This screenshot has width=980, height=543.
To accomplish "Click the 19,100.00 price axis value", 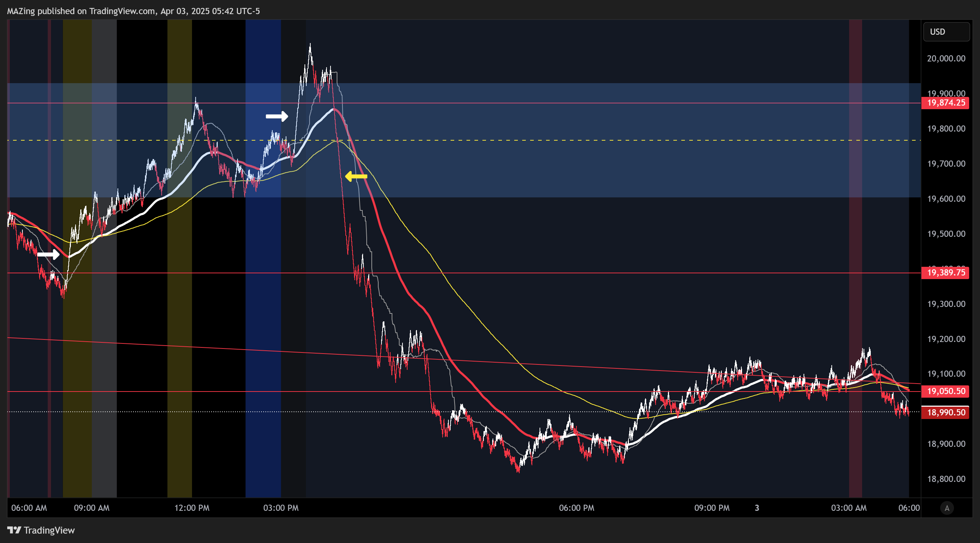I will [946, 374].
